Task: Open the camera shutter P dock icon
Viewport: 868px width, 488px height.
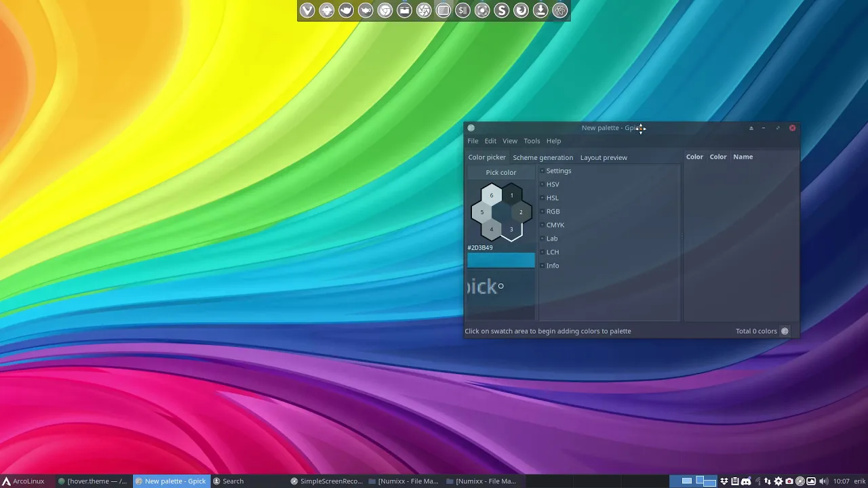Action: (x=424, y=10)
